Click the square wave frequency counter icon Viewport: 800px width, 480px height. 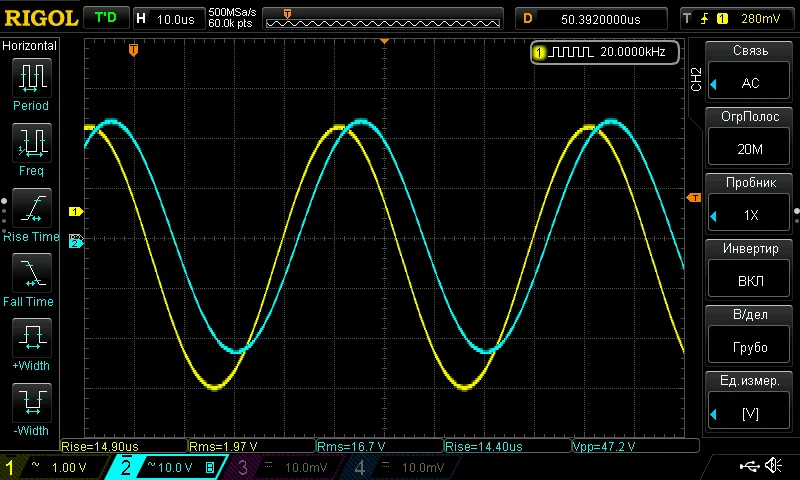tap(572, 52)
